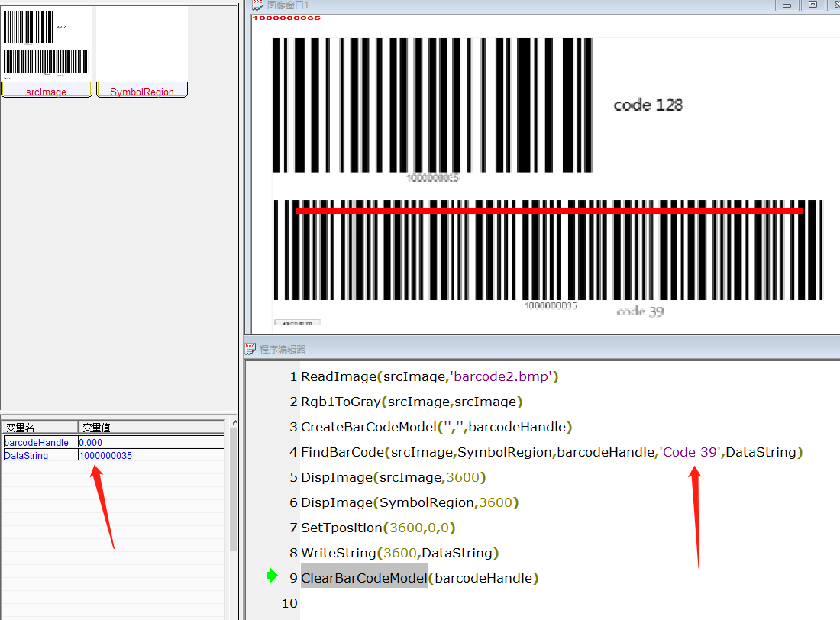Image resolution: width=840 pixels, height=620 pixels.
Task: Click the image window icon
Action: click(258, 5)
